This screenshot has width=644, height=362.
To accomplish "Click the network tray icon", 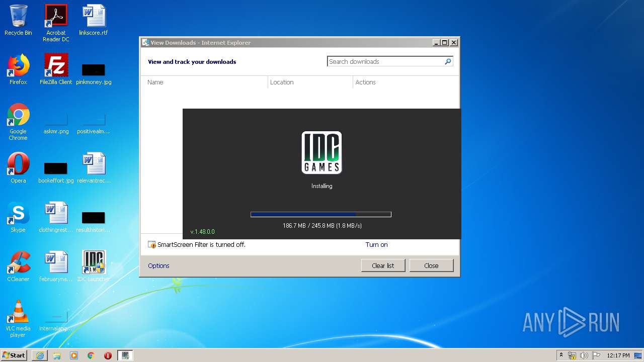I will (572, 355).
